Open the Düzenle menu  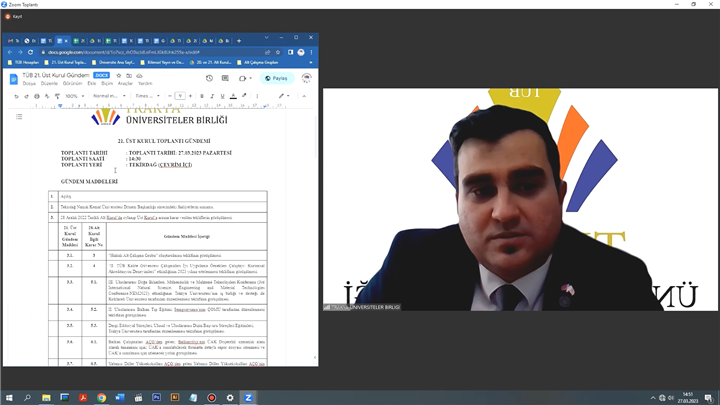49,84
